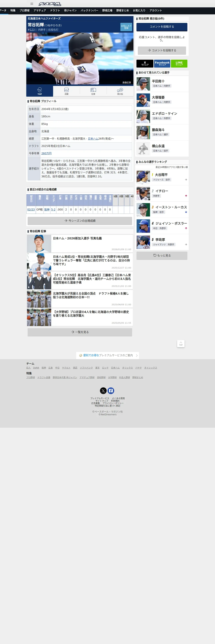Open the 巨人 team footer link
215x644 pixels.
coord(28,368)
